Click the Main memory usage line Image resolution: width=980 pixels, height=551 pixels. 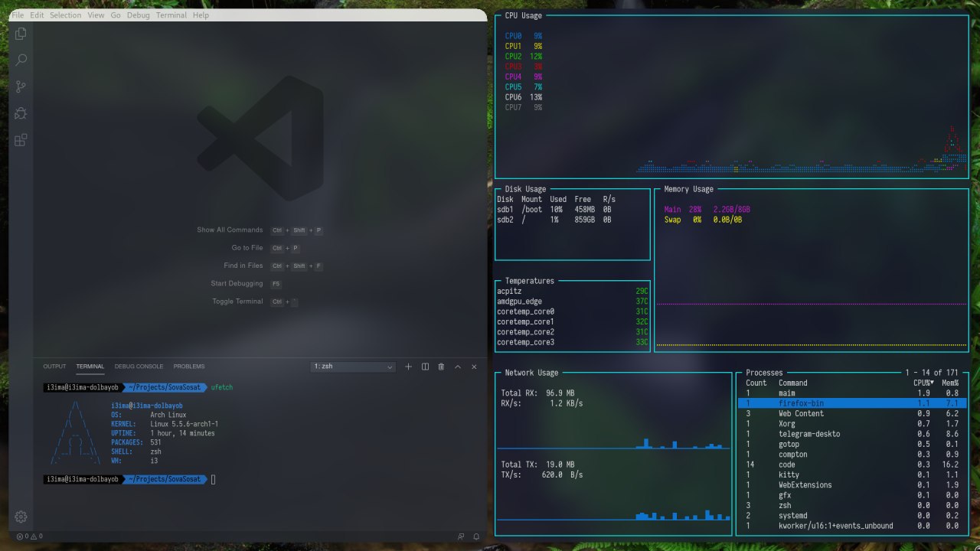point(707,210)
